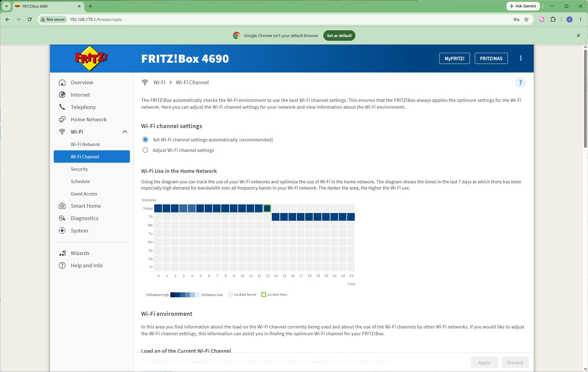This screenshot has height=372, width=588.
Task: Click Set as default browser button
Action: pyautogui.click(x=339, y=36)
